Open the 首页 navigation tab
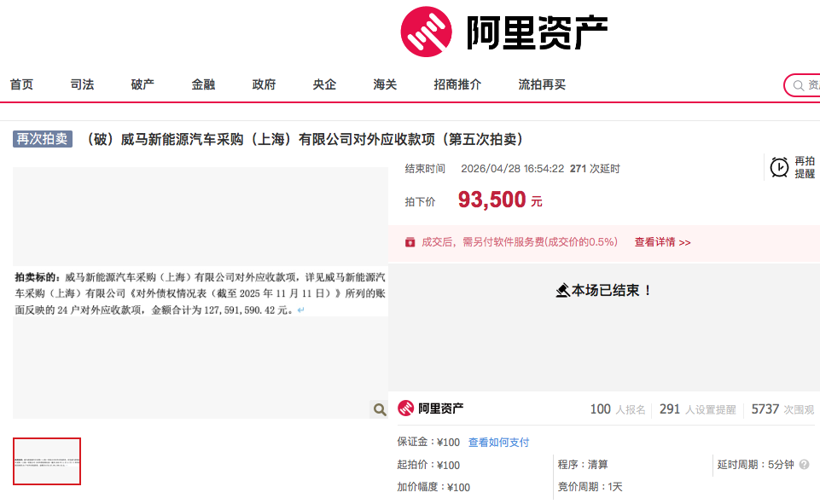The image size is (820, 504). tap(21, 84)
